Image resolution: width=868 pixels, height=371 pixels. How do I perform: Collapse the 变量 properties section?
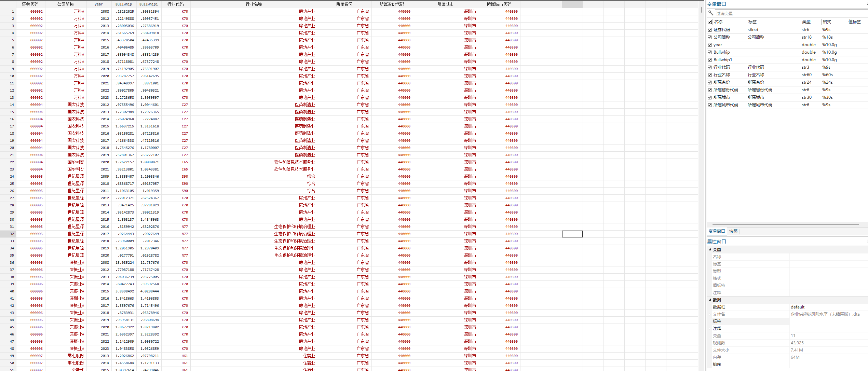pyautogui.click(x=710, y=249)
